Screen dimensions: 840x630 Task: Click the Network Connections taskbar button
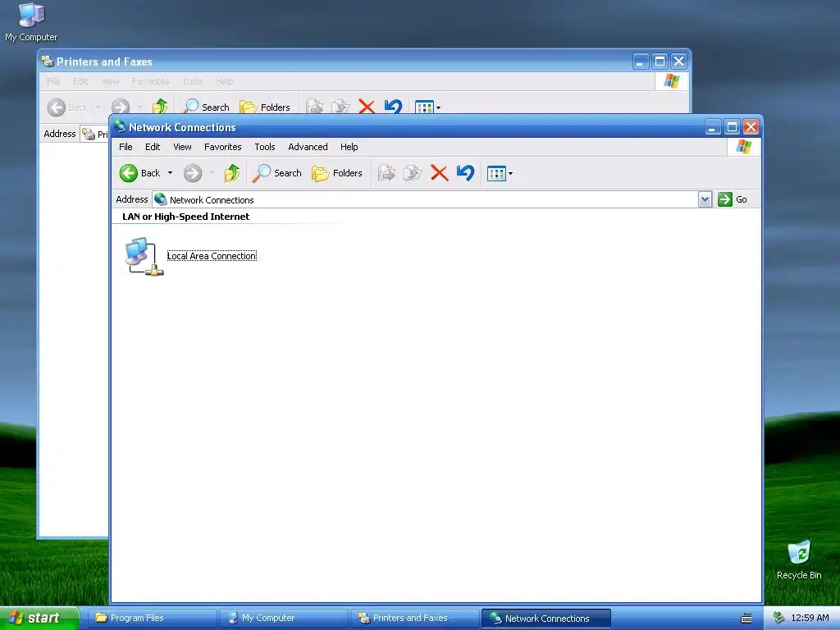click(546, 619)
